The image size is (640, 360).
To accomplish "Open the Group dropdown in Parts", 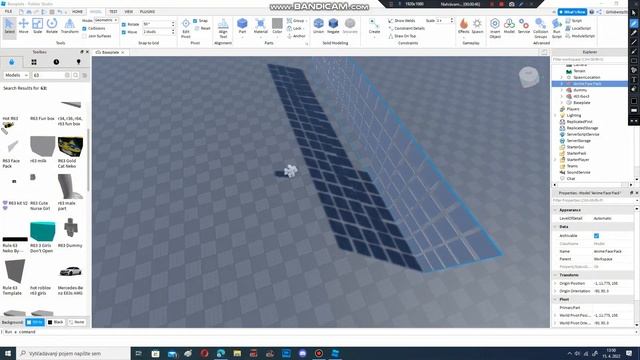I will tap(297, 20).
